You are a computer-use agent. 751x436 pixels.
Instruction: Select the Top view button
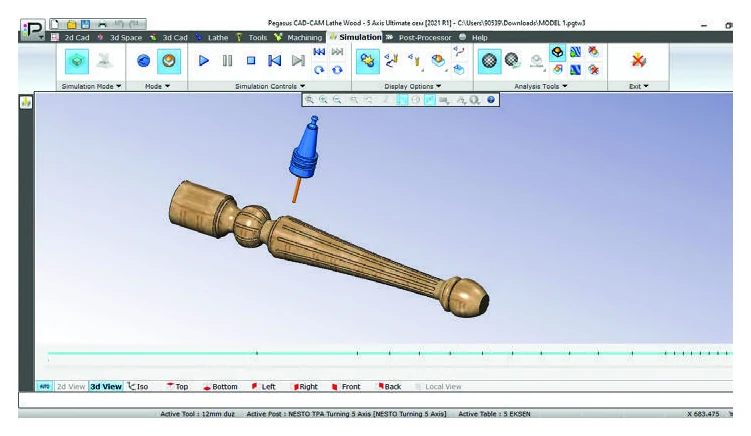177,386
